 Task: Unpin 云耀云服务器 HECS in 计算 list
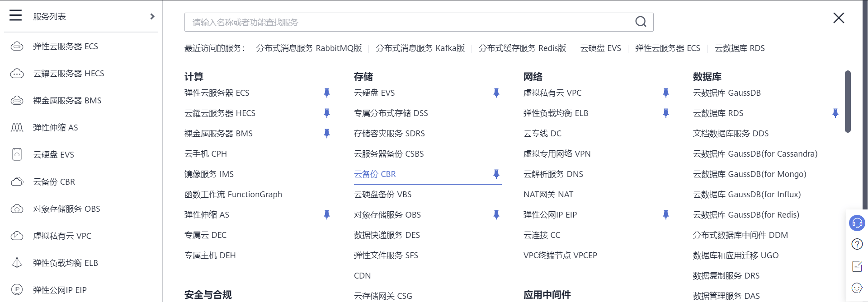[x=327, y=113]
